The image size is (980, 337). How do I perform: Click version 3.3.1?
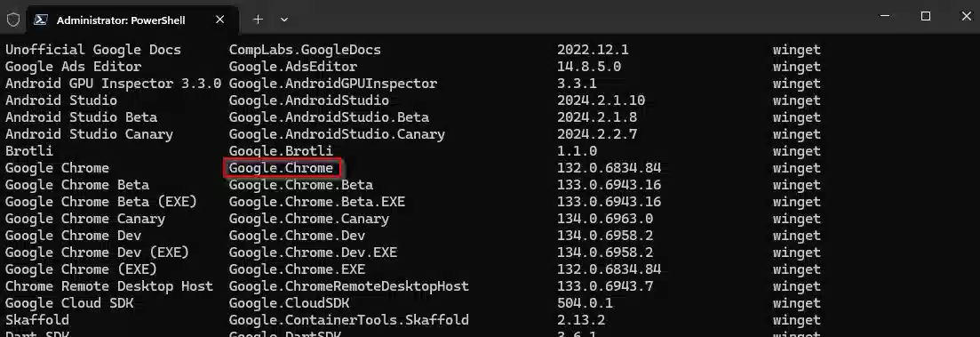[x=577, y=84]
